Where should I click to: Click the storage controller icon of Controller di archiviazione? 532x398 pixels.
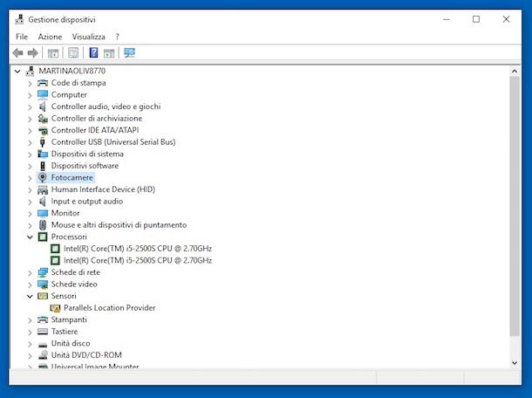pyautogui.click(x=43, y=118)
